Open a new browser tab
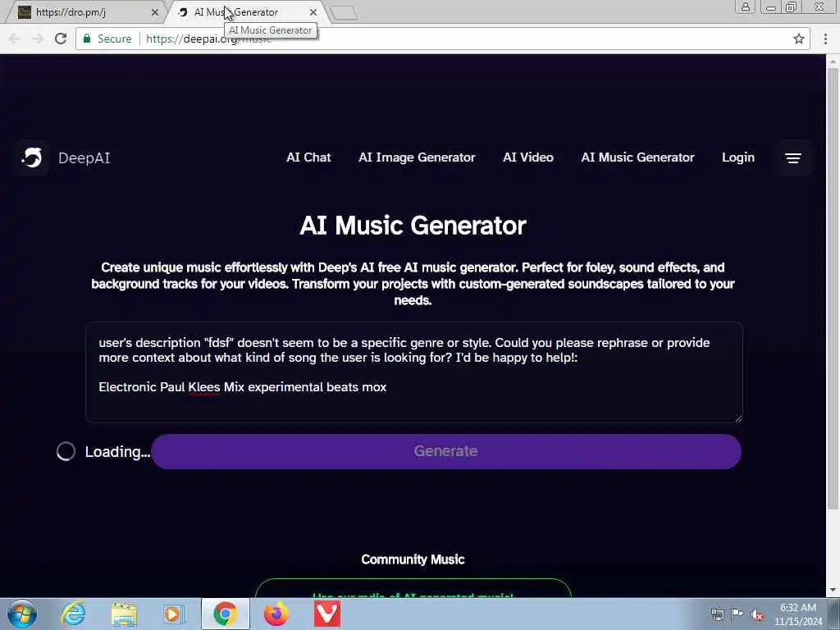This screenshot has height=630, width=840. pyautogui.click(x=344, y=13)
